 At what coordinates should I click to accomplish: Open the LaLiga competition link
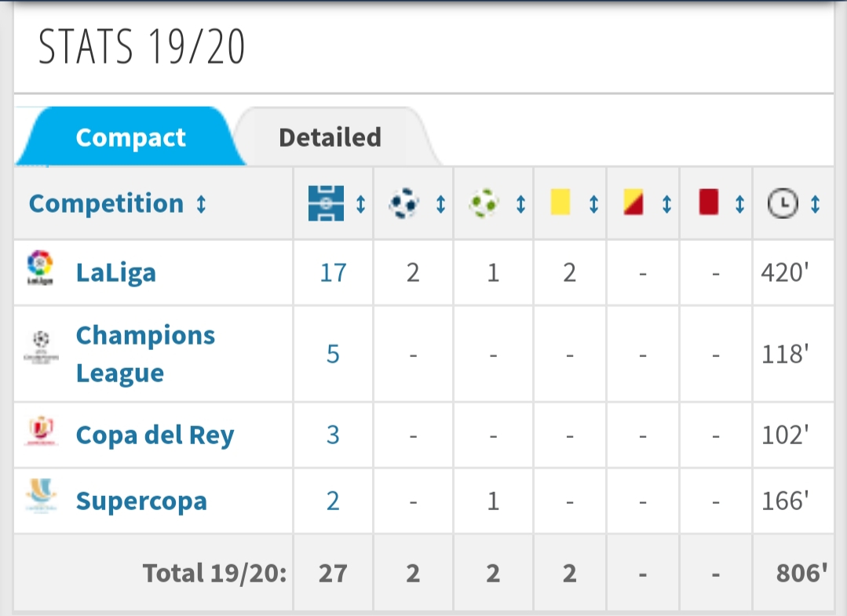pos(116,272)
